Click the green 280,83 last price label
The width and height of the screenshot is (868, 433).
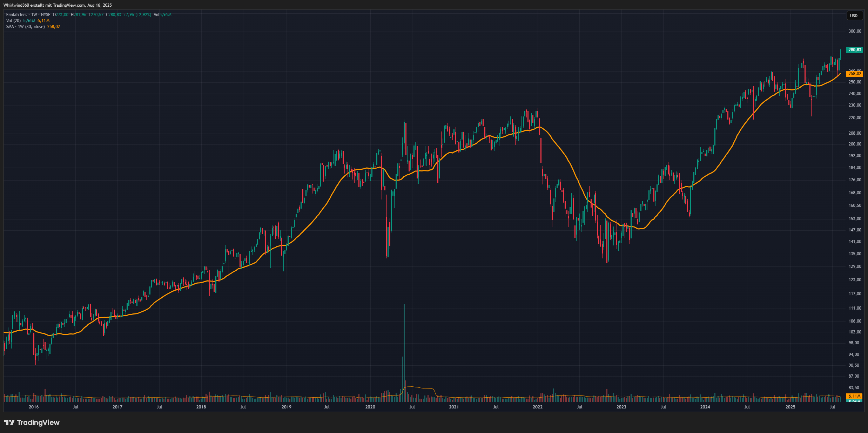[x=854, y=50]
